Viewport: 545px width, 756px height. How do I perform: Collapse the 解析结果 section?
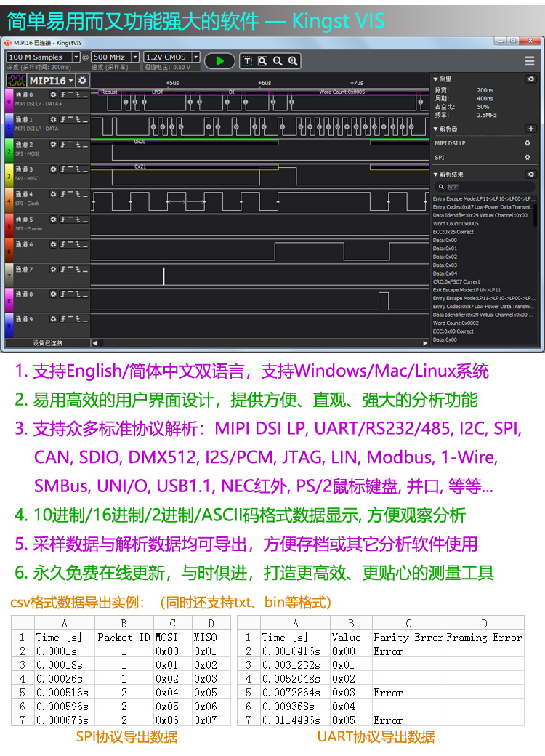(435, 174)
